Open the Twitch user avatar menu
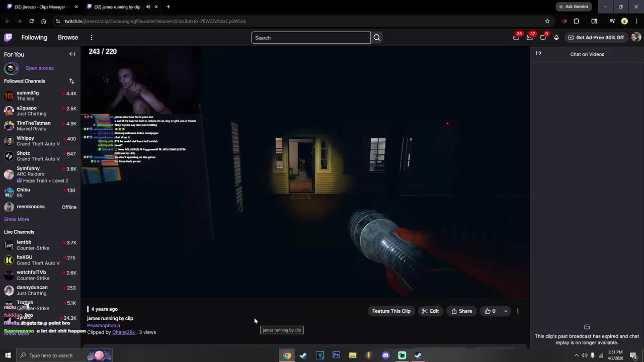 [x=636, y=37]
